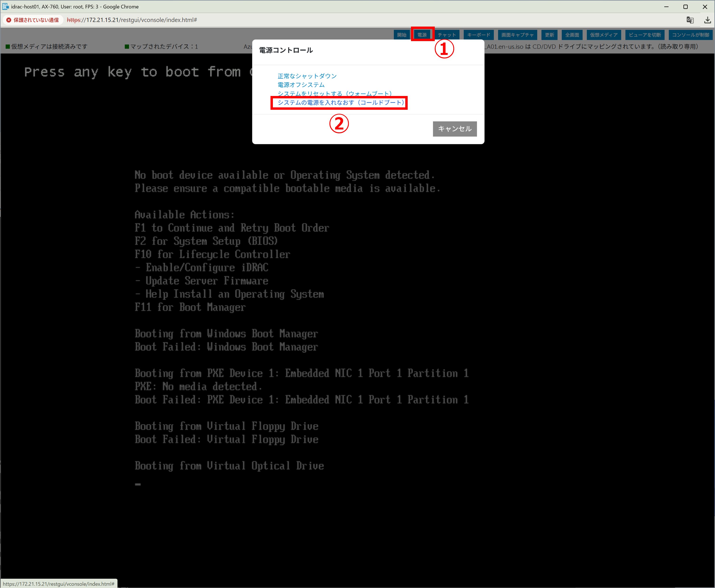
Task: Open the チャット (Chat) panel
Action: click(447, 35)
